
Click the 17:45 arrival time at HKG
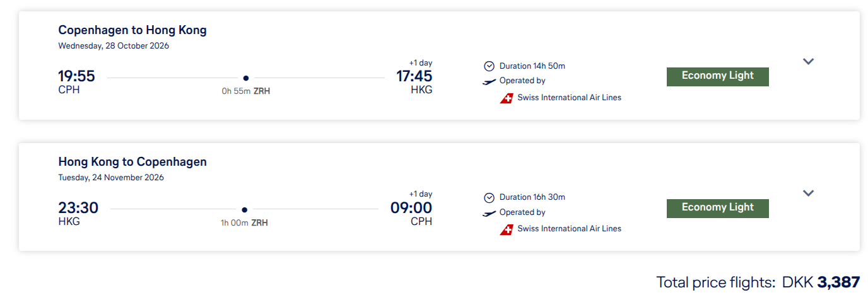pyautogui.click(x=414, y=76)
